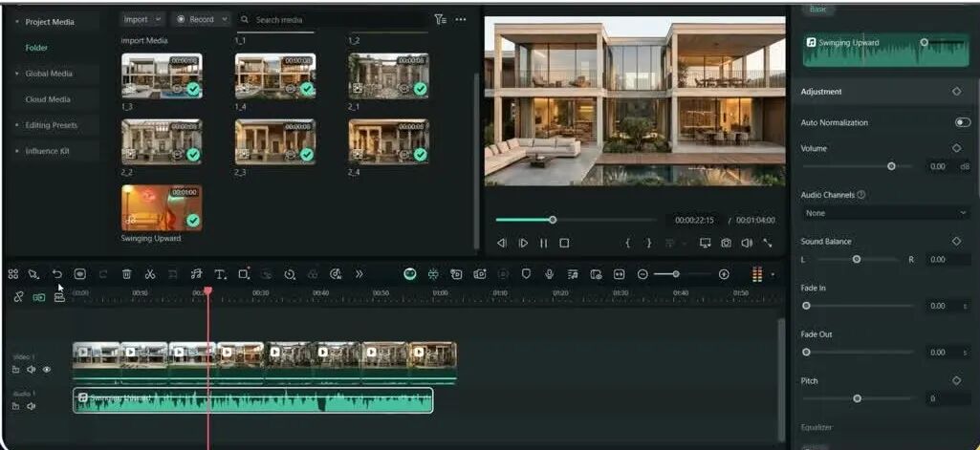Image resolution: width=980 pixels, height=450 pixels.
Task: Click the Sound Balance slider handle
Action: coord(857,259)
